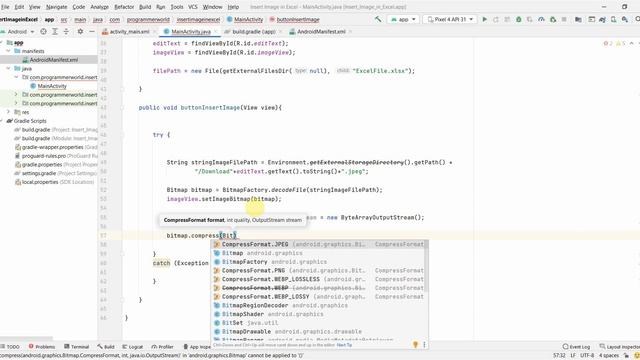Open the Android project view dropdown

(17, 31)
